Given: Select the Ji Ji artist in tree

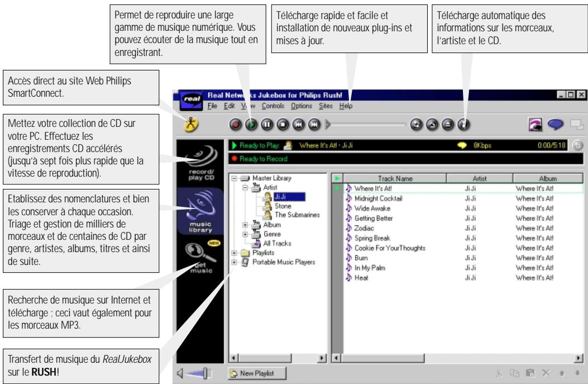Looking at the screenshot, I should 285,197.
